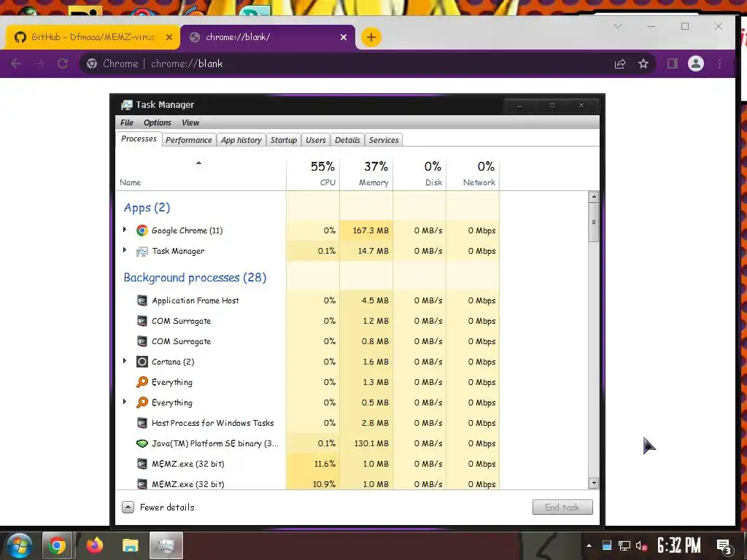Screen dimensions: 747x560
Task: Open the View menu in Task Manager
Action: click(x=190, y=122)
